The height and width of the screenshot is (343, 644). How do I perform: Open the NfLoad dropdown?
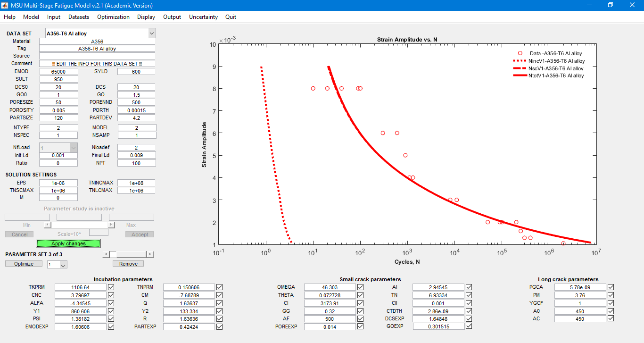point(74,148)
